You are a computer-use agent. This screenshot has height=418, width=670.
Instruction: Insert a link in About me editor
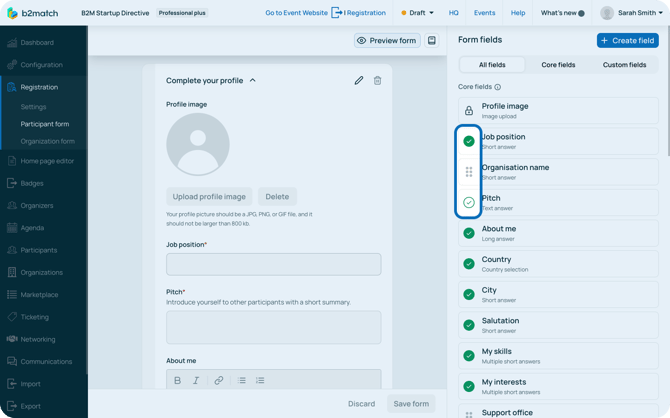point(219,381)
